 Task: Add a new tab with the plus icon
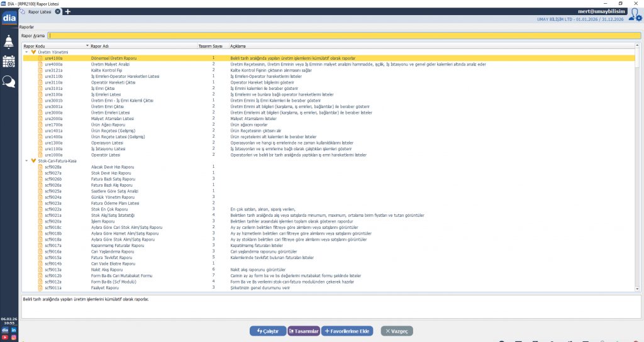pyautogui.click(x=68, y=11)
